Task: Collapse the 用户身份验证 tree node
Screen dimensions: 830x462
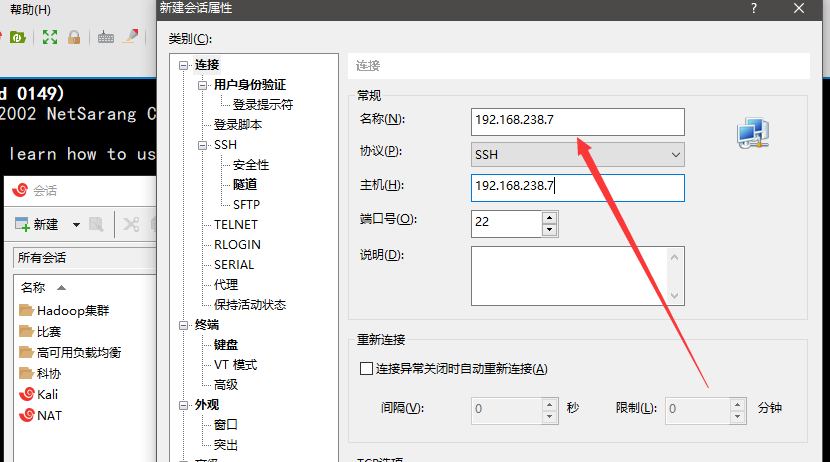Action: pyautogui.click(x=203, y=85)
